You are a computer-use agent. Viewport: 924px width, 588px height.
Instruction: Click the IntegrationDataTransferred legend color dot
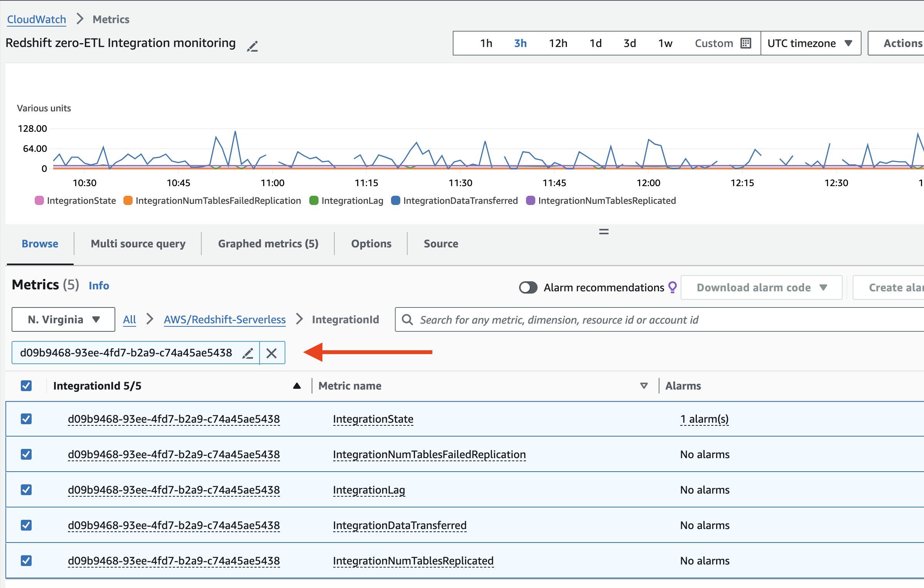[x=395, y=200]
